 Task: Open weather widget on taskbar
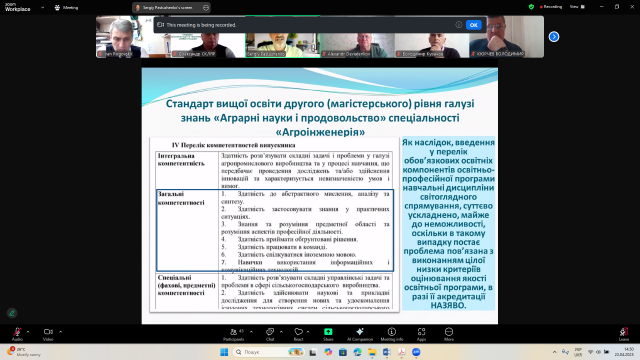(x=24, y=352)
